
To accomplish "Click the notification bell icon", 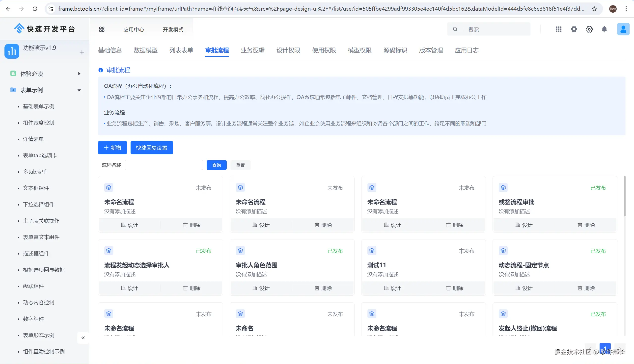I will 604,29.
